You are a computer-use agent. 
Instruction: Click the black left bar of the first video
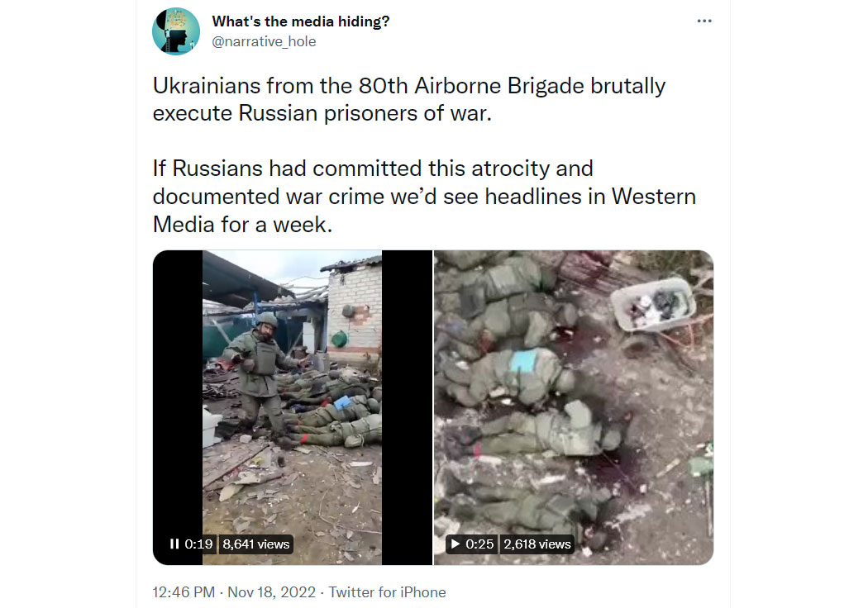point(178,407)
